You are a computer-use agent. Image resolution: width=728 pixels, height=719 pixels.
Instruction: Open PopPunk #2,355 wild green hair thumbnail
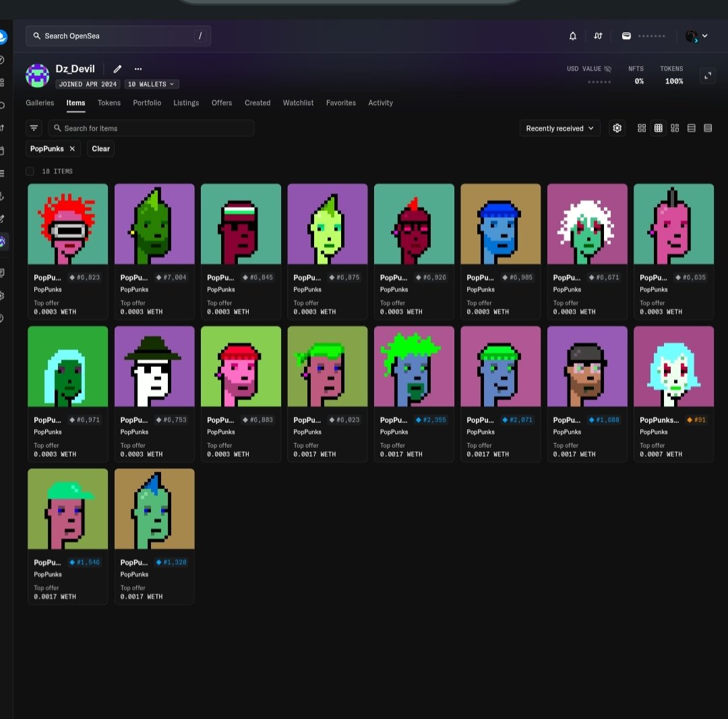(414, 366)
